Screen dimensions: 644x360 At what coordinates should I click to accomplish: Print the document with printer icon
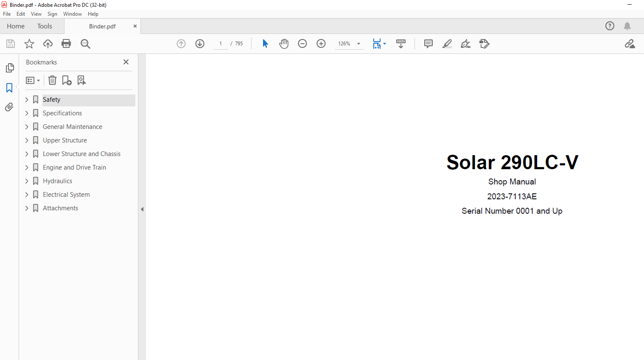pyautogui.click(x=66, y=44)
